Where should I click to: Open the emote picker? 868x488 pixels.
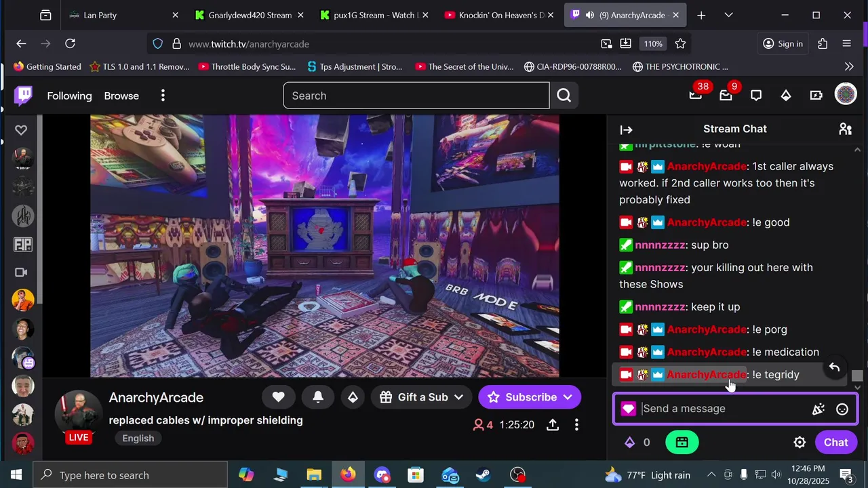(842, 409)
